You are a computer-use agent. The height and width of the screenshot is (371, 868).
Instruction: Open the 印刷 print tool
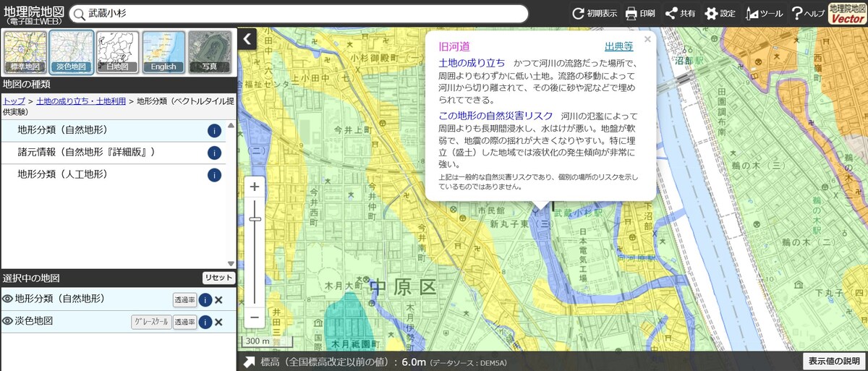point(640,13)
